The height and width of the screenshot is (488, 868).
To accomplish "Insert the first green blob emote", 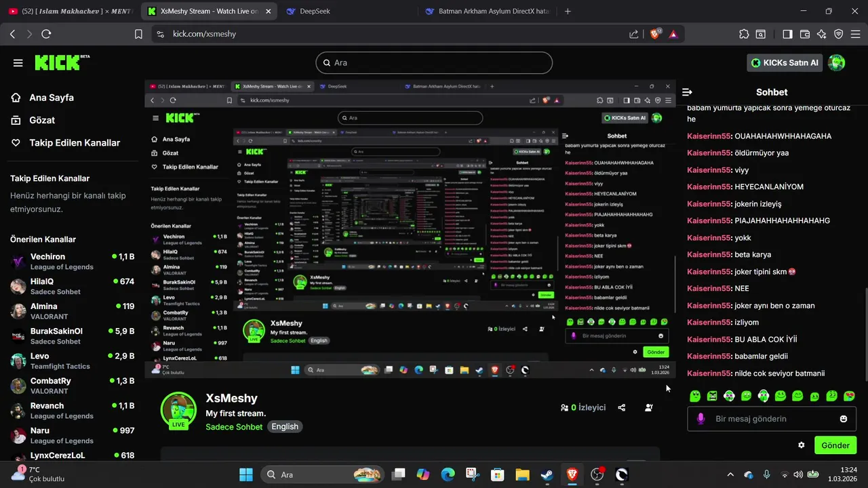I will coord(695,396).
